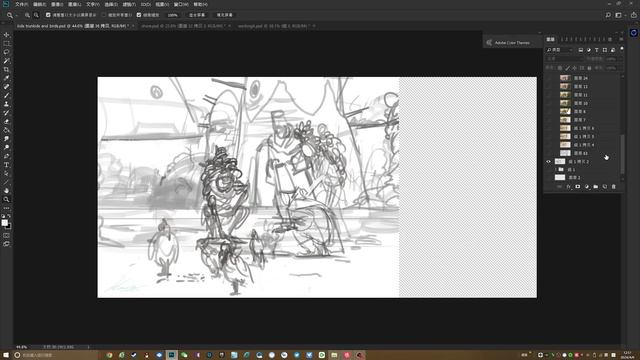Image resolution: width=640 pixels, height=360 pixels.
Task: Delete layer using the trash icon
Action: click(613, 187)
